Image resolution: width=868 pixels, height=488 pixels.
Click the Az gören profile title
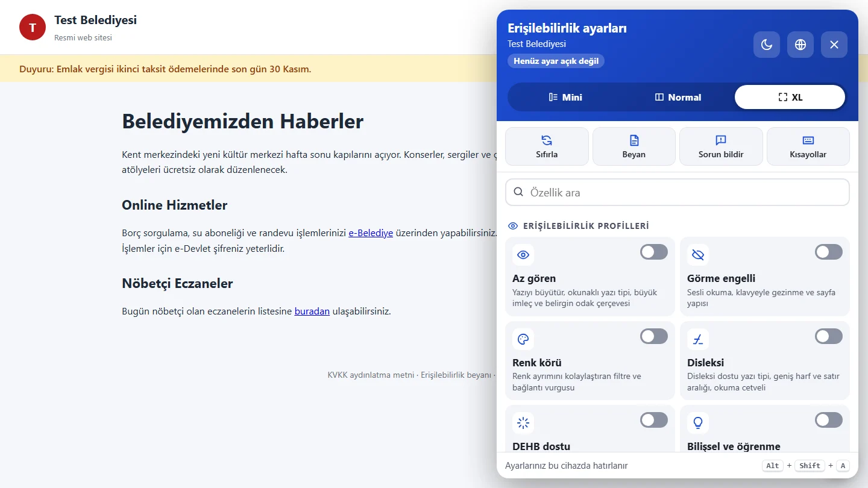click(x=534, y=278)
